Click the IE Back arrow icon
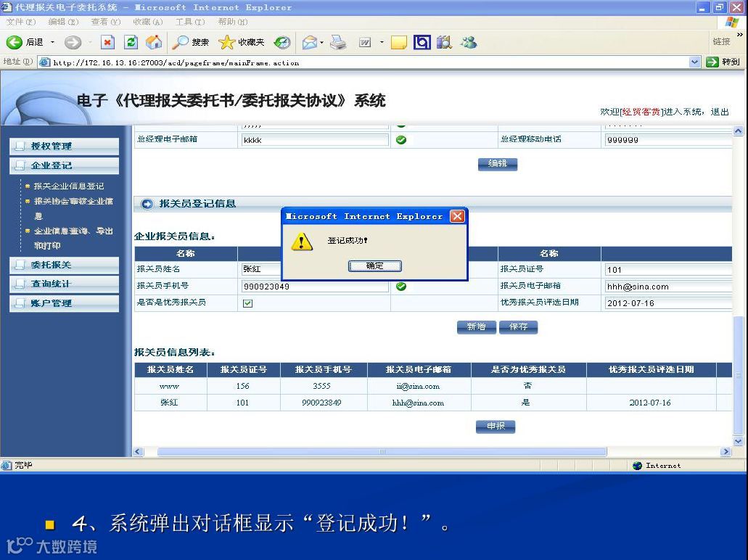This screenshot has height=560, width=748. coord(14,43)
